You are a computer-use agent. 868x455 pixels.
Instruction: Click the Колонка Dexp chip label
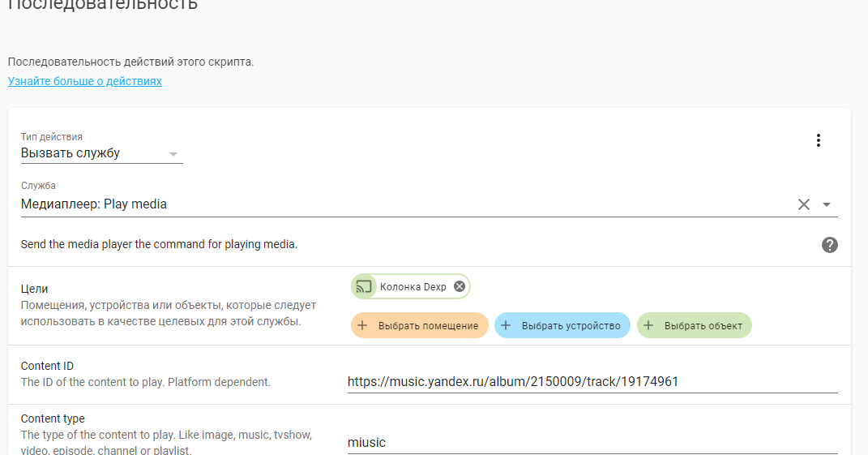(413, 286)
